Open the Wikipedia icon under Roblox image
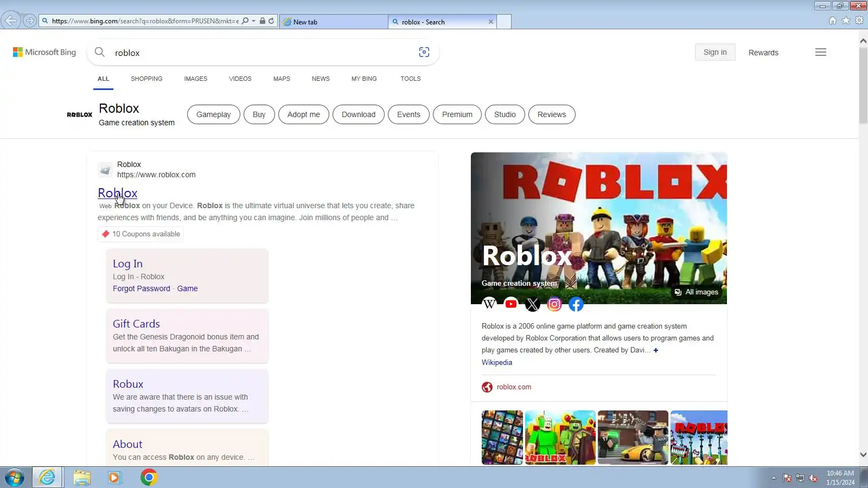The height and width of the screenshot is (488, 868). point(489,304)
